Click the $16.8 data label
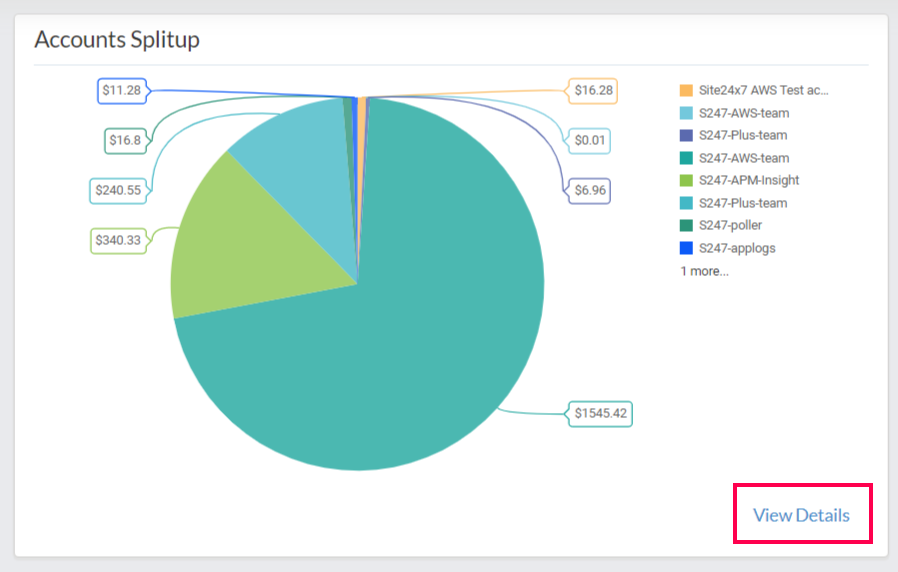This screenshot has width=898, height=572. (125, 141)
